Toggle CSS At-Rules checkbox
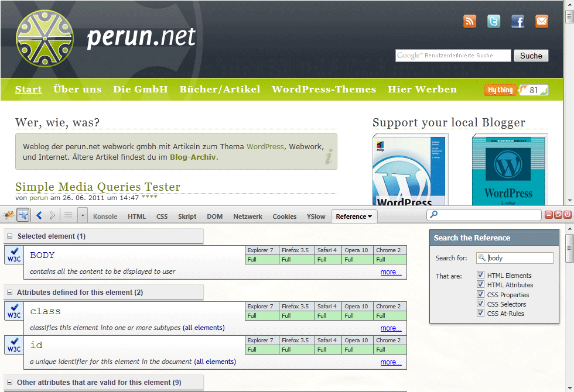Image resolution: width=574 pixels, height=392 pixels. tap(481, 313)
